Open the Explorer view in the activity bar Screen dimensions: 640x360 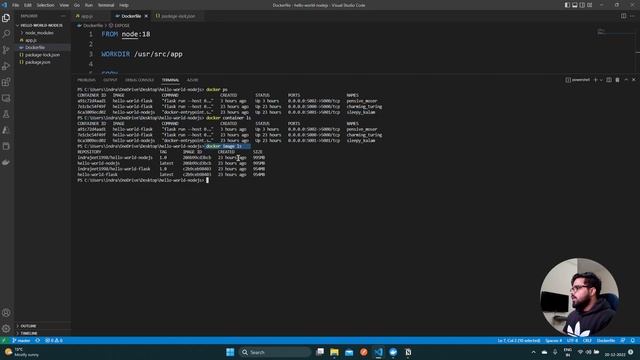click(6, 18)
